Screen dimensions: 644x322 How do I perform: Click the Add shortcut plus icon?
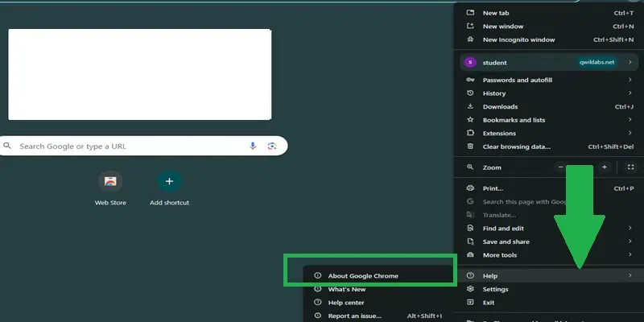pos(169,181)
